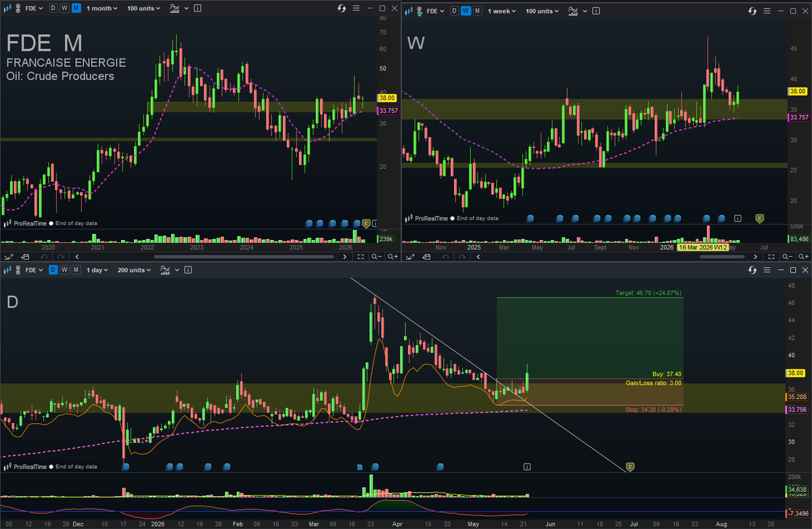Open the '1 day' period dropdown
812x529 pixels.
click(99, 269)
